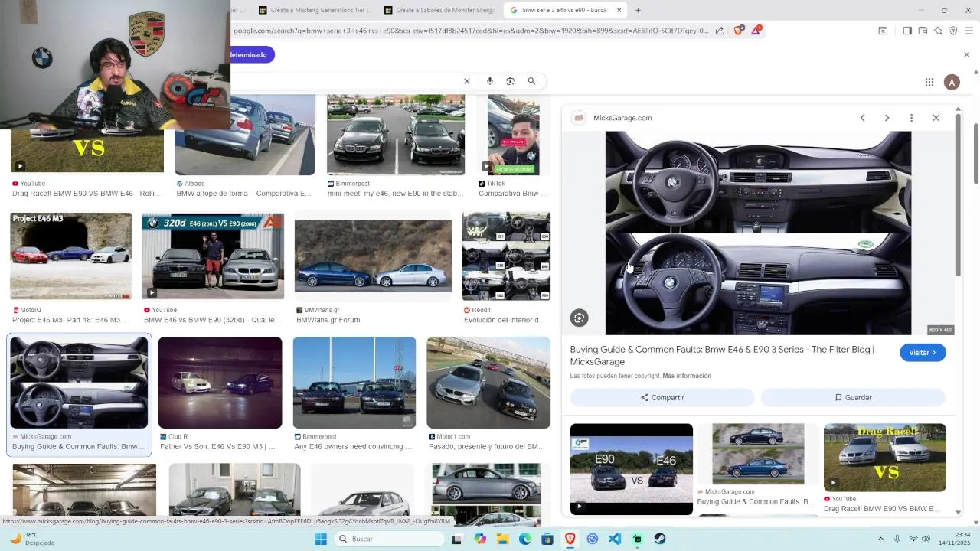Open Visual Studio Code from taskbar
980x551 pixels.
point(615,539)
